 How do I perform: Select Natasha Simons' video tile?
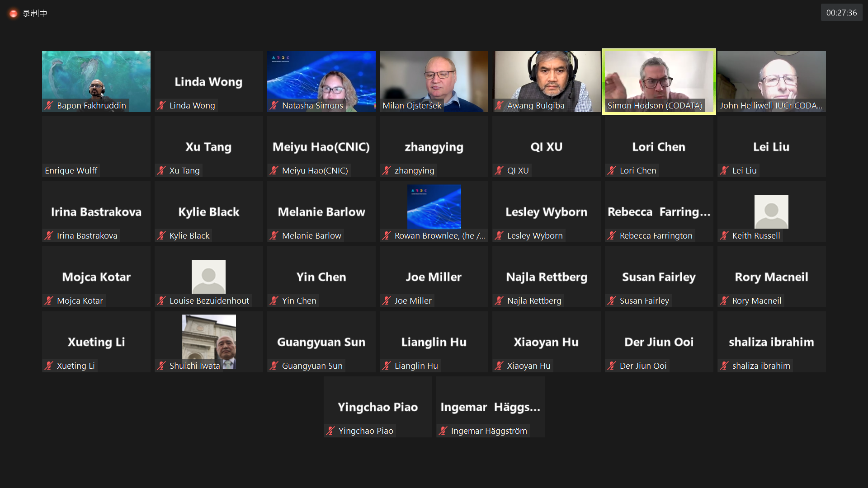coord(321,81)
